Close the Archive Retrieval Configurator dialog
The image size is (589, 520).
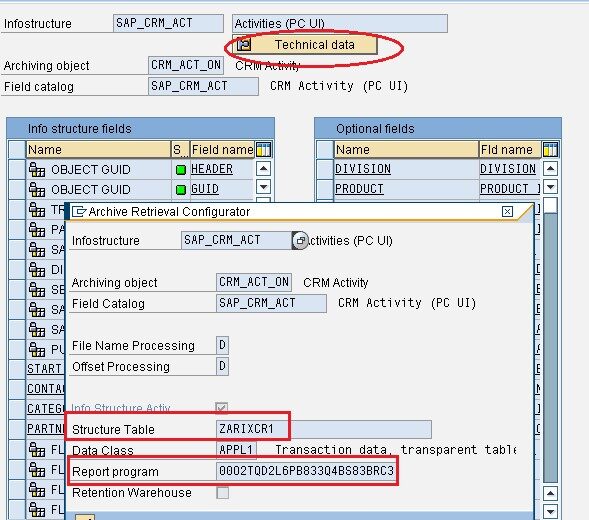pos(507,212)
